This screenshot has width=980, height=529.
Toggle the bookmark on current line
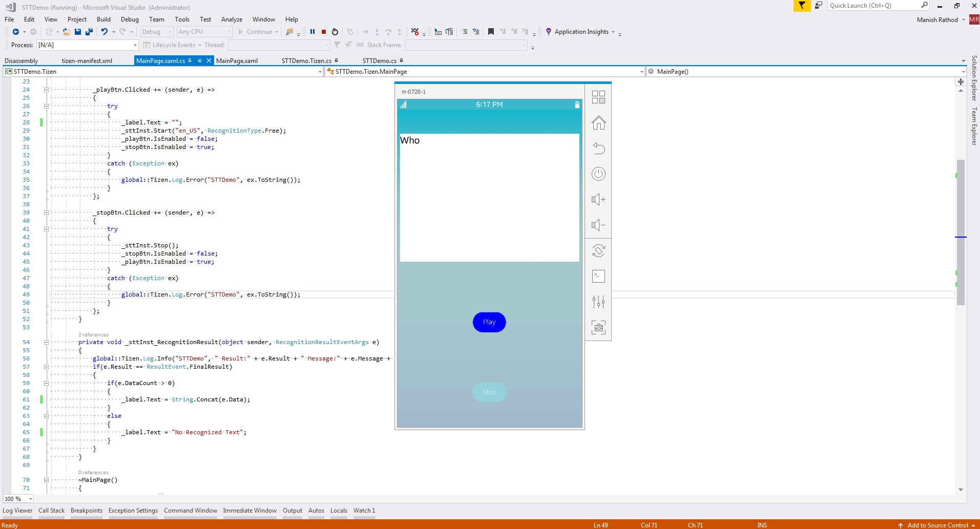tap(491, 32)
